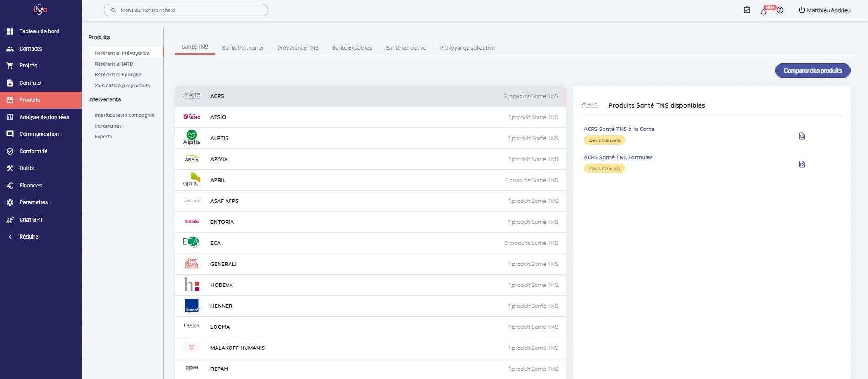Click the Chat GPT icon
868x379 pixels.
(10, 220)
